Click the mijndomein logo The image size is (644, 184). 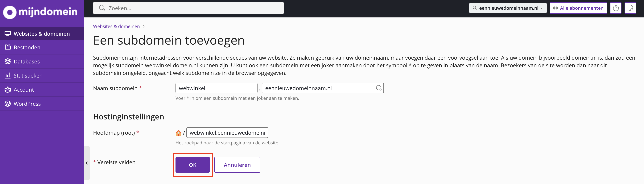point(40,12)
